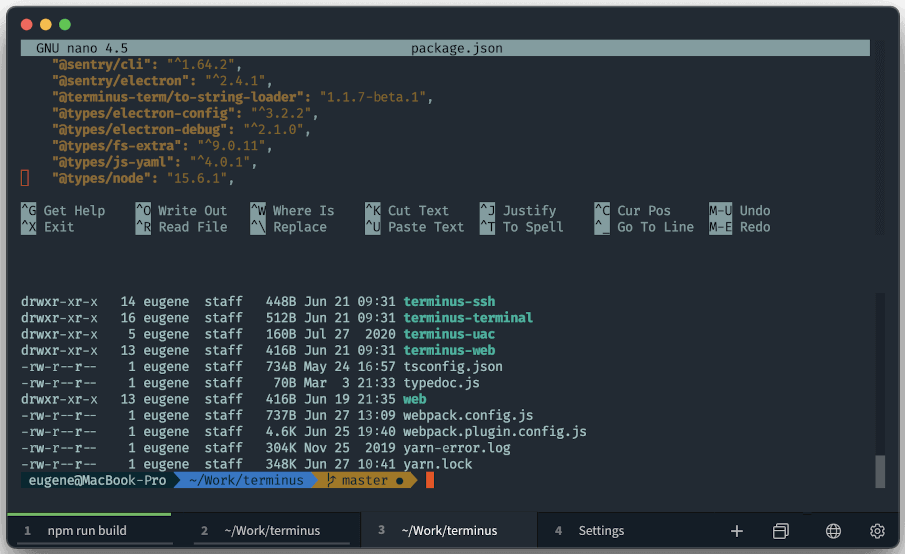Image resolution: width=905 pixels, height=554 pixels.
Task: Click the Write Out shortcut in nano
Action: click(x=192, y=211)
